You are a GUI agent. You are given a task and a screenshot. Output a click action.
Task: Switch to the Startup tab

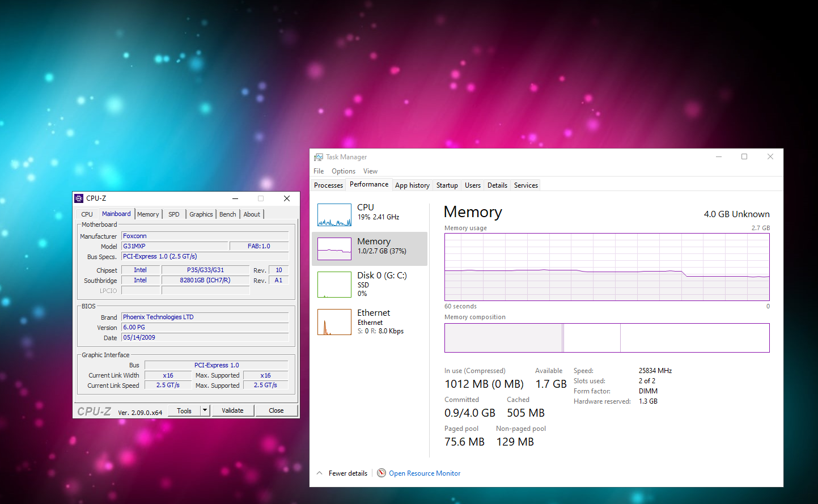click(x=447, y=185)
